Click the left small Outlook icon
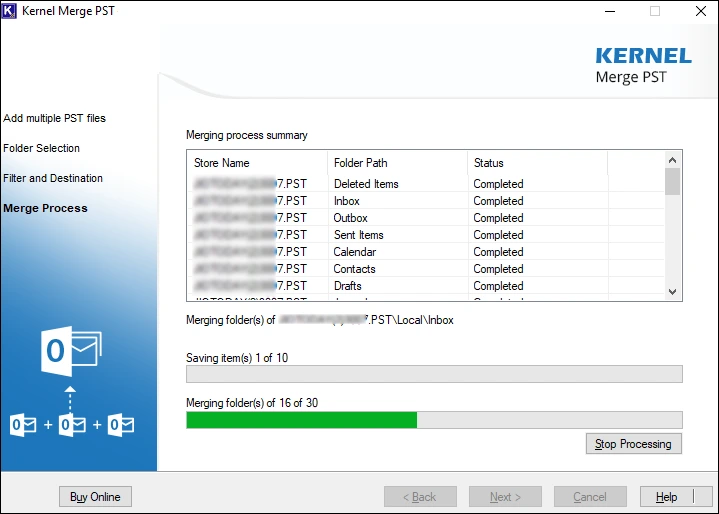The image size is (719, 514). [23, 425]
